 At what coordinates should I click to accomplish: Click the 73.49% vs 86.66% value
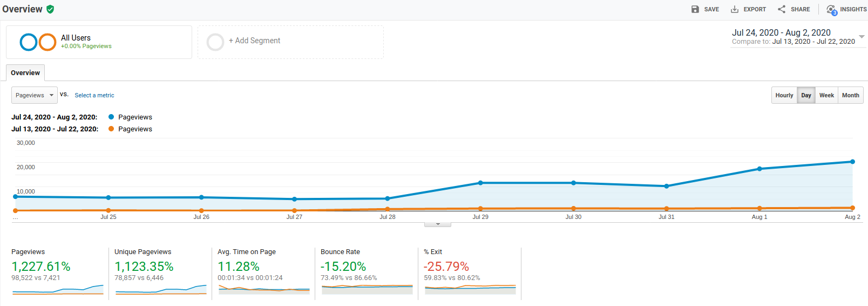click(x=349, y=278)
